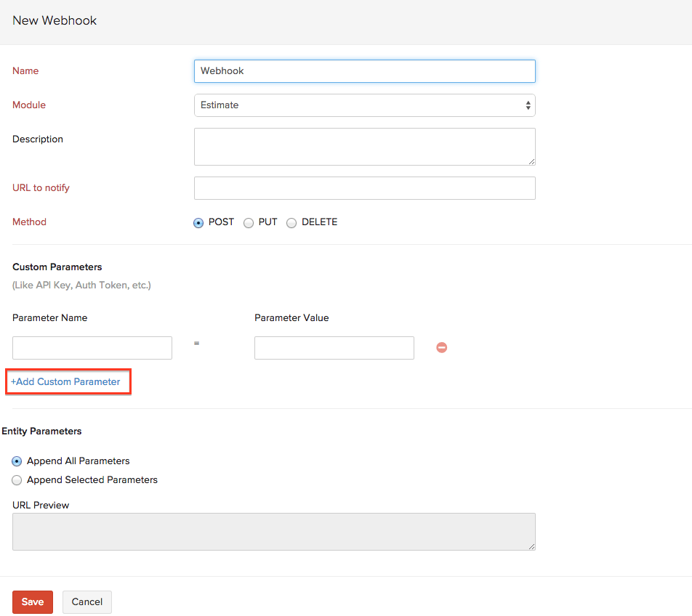Focus the Description text area
The height and width of the screenshot is (616, 692).
364,146
